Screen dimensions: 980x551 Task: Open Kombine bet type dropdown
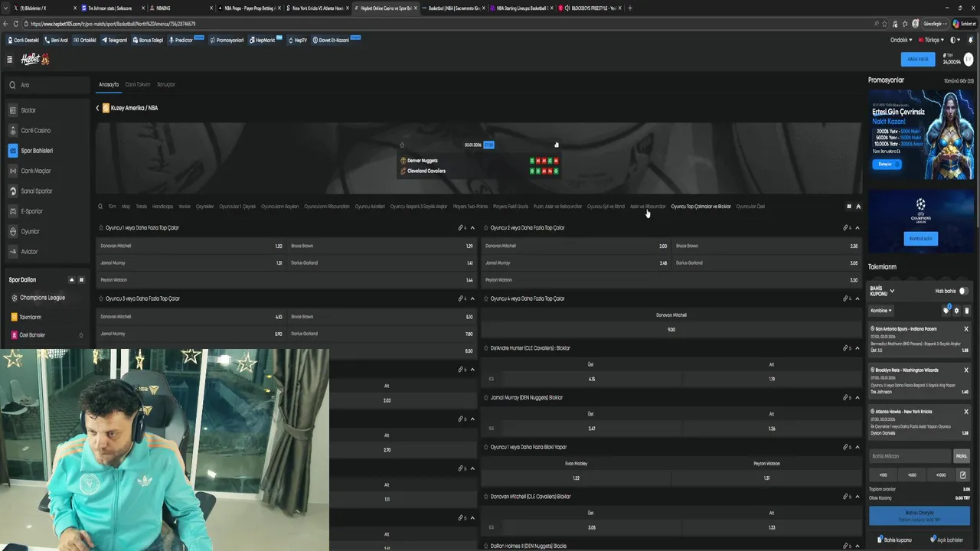click(x=881, y=311)
